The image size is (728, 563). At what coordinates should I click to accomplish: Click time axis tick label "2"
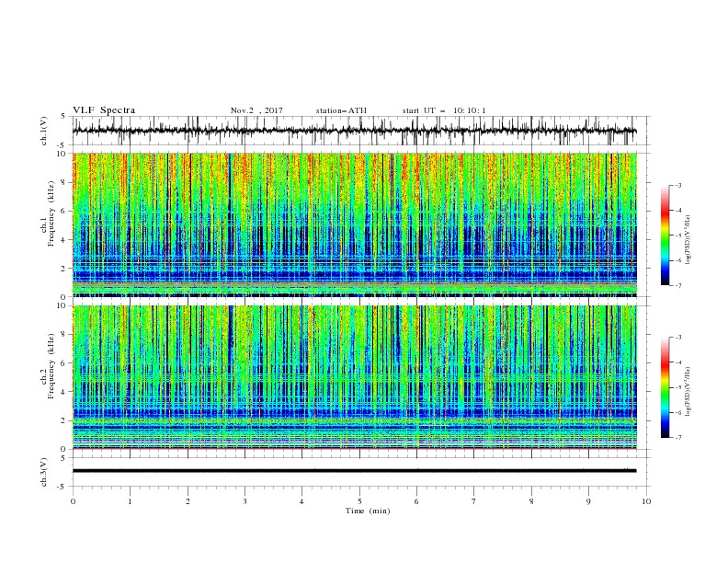coord(188,501)
